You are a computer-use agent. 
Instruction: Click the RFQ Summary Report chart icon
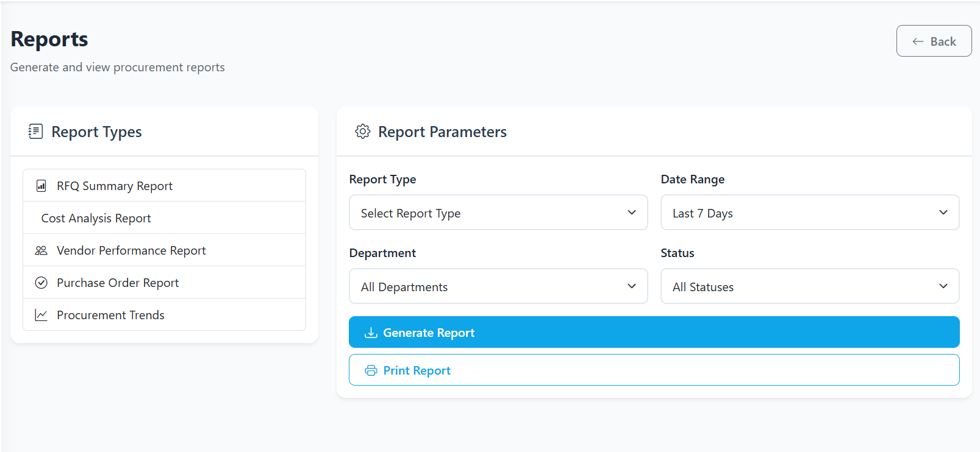pyautogui.click(x=41, y=186)
